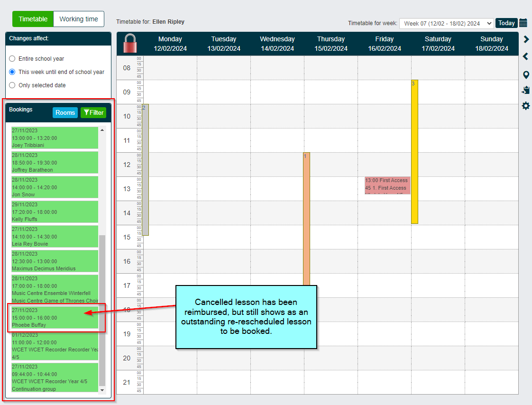Select the Kelly Fluffs booking
This screenshot has height=405, width=532.
point(55,212)
